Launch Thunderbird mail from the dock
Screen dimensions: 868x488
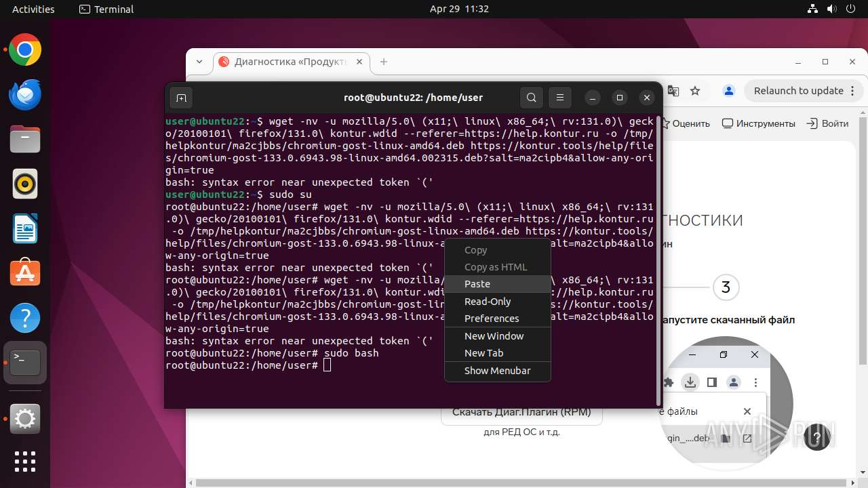(25, 94)
